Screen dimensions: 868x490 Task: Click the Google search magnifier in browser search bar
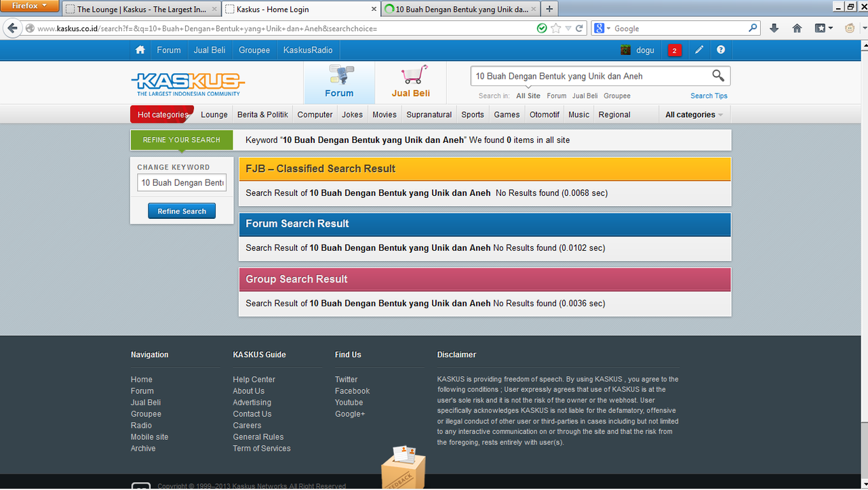(753, 28)
